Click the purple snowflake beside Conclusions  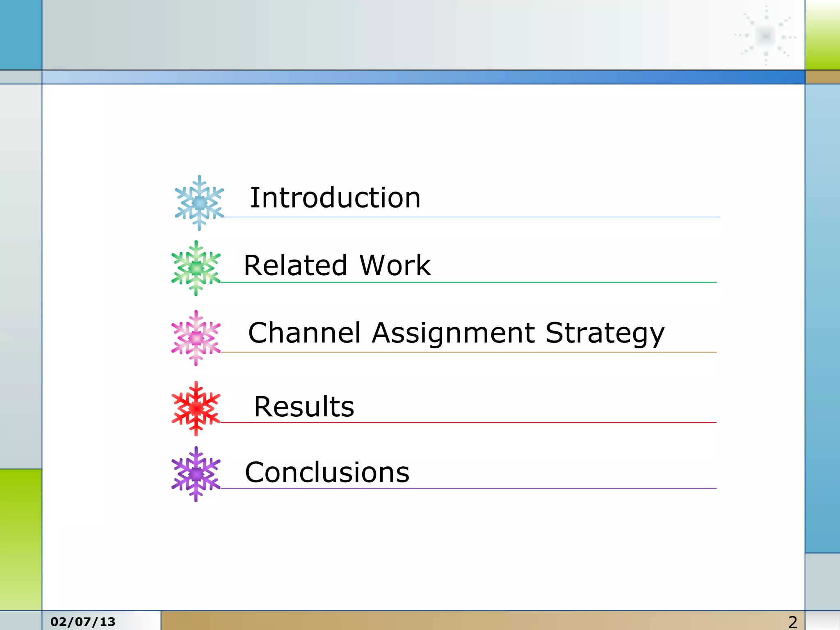(x=196, y=474)
